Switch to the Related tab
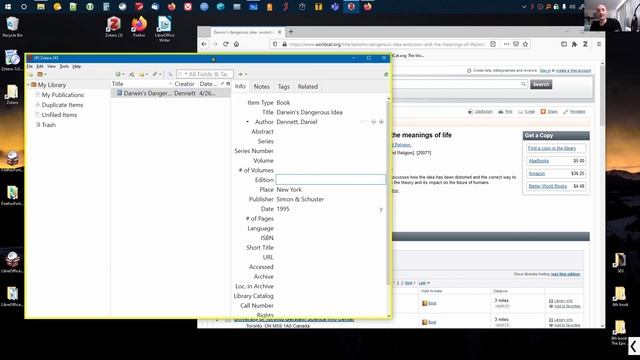 click(x=308, y=87)
